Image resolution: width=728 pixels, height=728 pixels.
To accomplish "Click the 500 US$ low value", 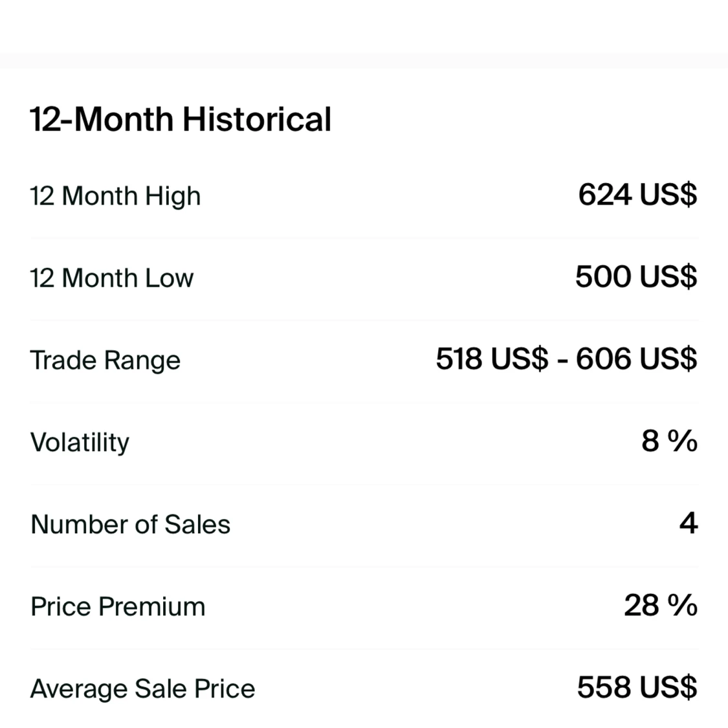I will pyautogui.click(x=636, y=276).
